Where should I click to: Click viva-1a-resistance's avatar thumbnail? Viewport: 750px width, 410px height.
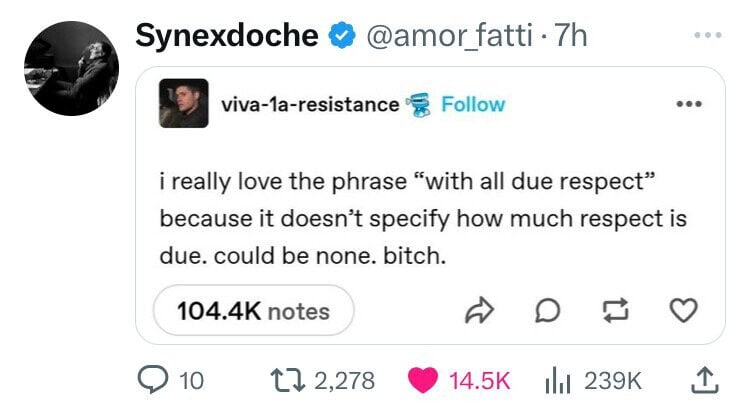tap(184, 103)
